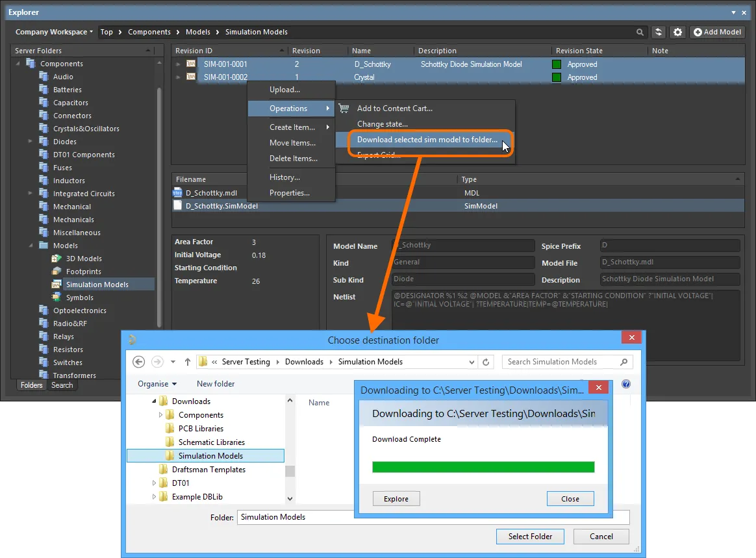
Task: Select Move Items in the context menu
Action: [292, 143]
